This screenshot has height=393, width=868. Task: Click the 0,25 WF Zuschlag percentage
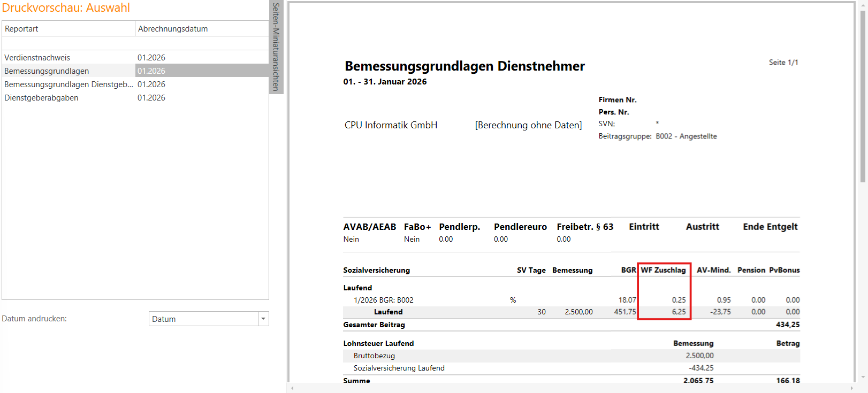pyautogui.click(x=679, y=300)
